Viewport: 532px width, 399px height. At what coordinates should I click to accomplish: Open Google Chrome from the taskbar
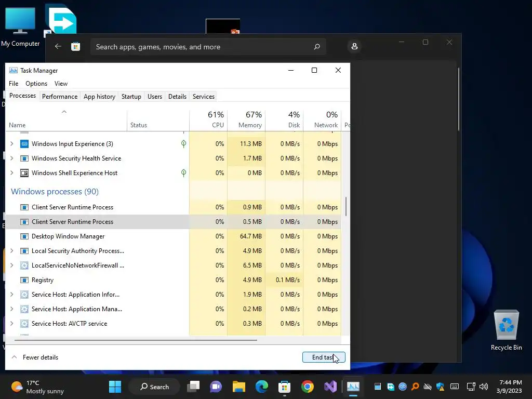[308, 387]
